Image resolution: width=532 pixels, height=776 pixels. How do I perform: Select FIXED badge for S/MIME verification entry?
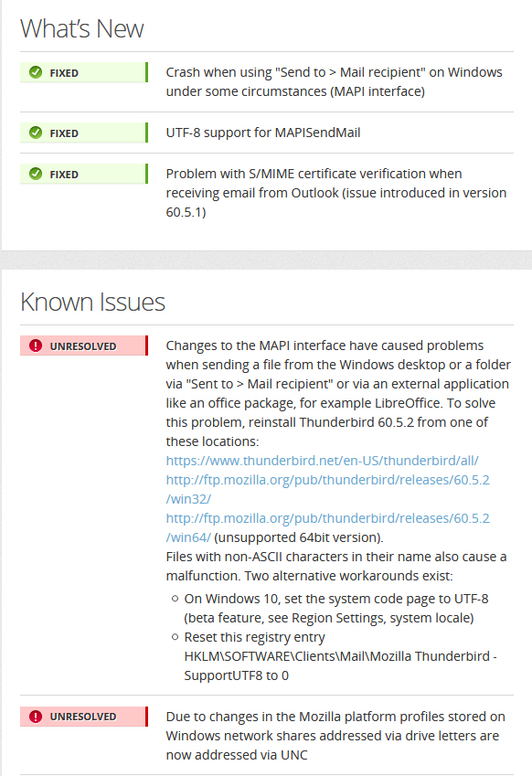point(84,174)
